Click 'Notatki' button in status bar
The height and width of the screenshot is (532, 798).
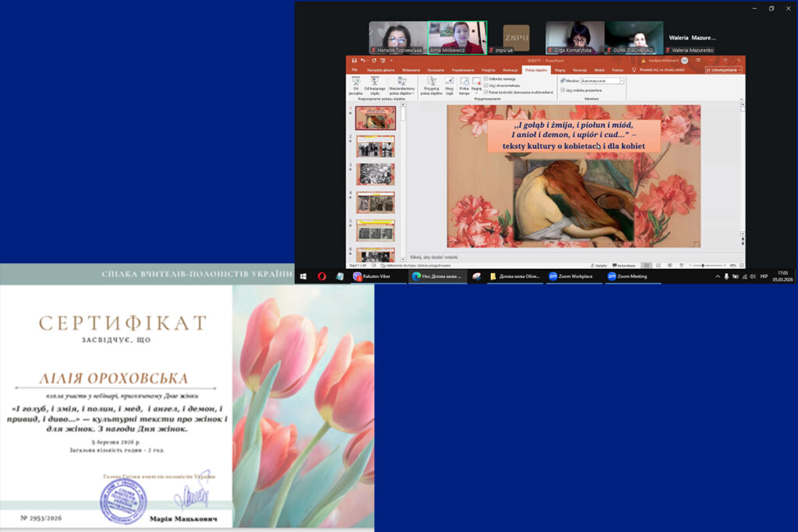tap(598, 265)
